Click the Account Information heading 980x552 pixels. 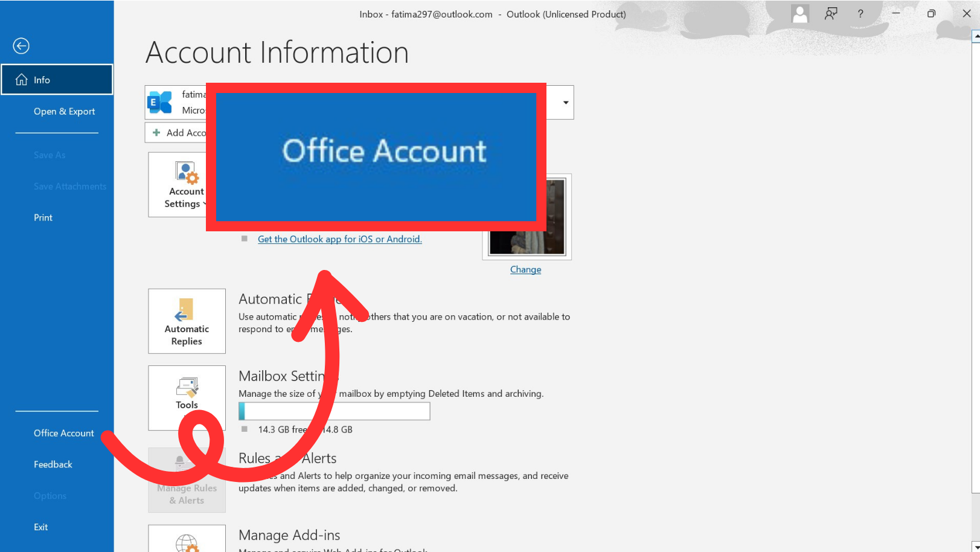pyautogui.click(x=277, y=53)
